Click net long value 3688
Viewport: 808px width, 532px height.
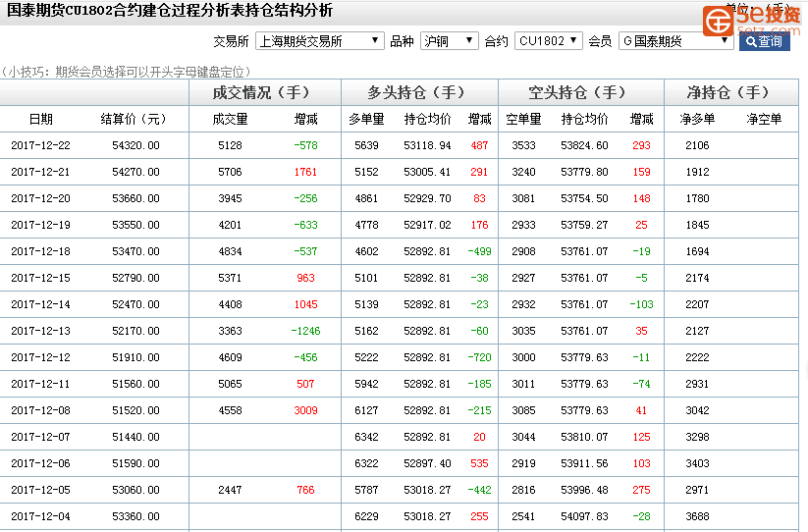(697, 516)
